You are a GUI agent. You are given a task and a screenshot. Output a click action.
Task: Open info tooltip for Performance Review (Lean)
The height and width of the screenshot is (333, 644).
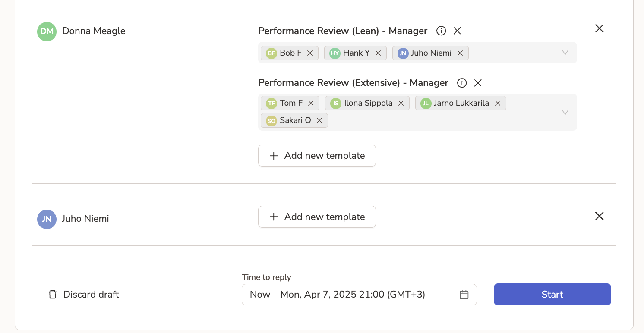441,31
